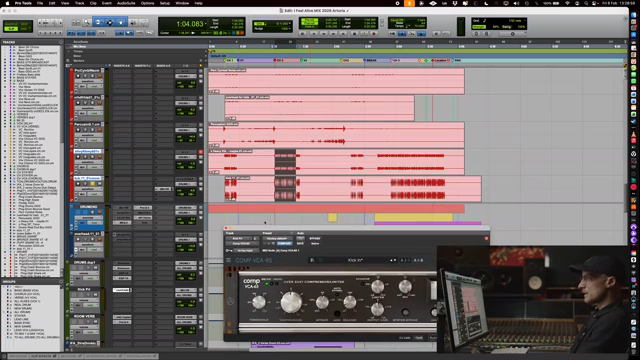Screen dimensions: 640x360
Task: Open the Setup menu
Action: (x=164, y=3)
